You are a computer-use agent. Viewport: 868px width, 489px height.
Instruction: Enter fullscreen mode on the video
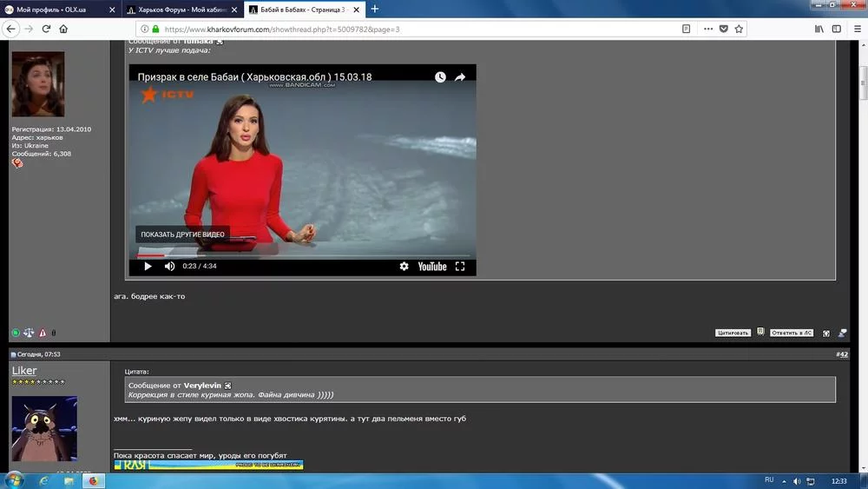[460, 267]
